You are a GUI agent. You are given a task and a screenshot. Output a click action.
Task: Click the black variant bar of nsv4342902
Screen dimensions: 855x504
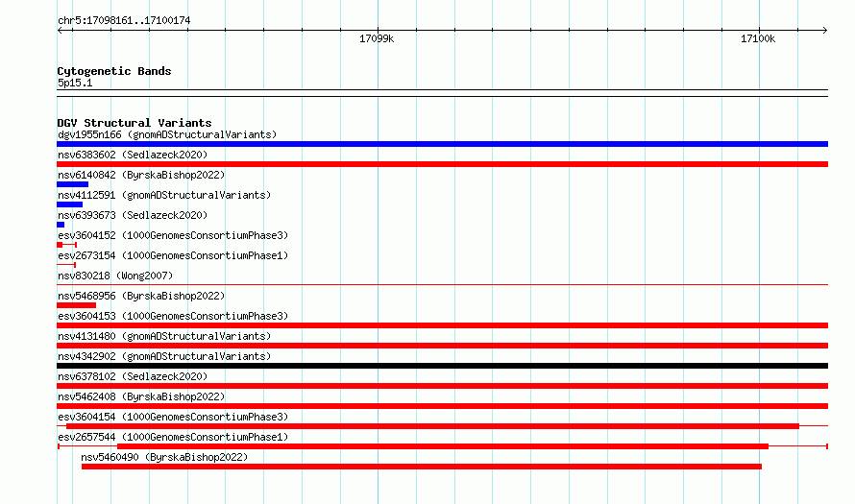click(442, 366)
